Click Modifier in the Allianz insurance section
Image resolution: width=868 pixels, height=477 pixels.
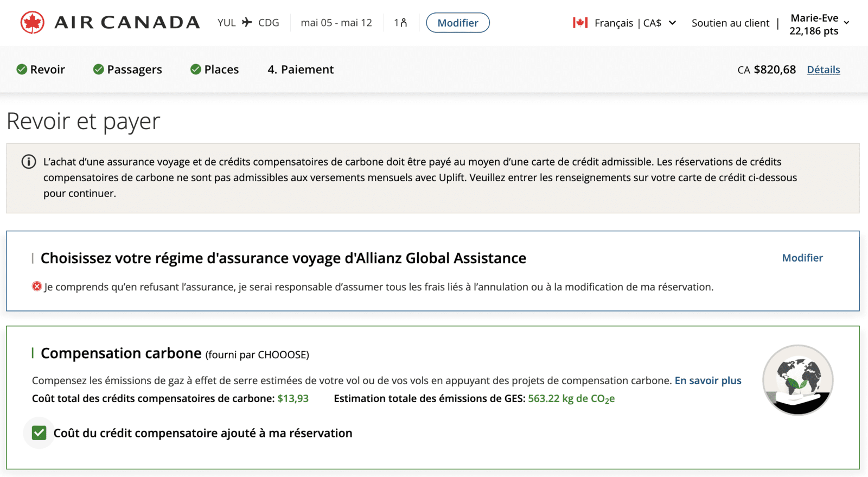coord(802,258)
